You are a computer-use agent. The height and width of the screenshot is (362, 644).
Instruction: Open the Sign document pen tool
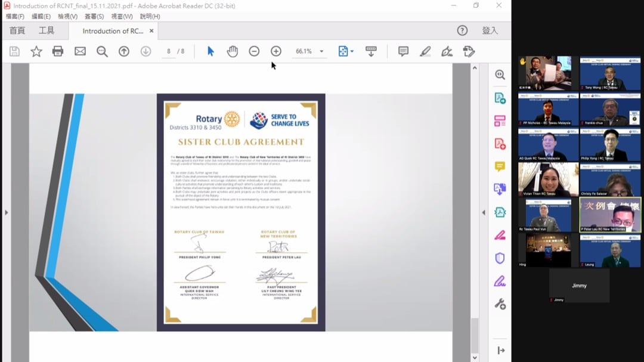point(447,51)
